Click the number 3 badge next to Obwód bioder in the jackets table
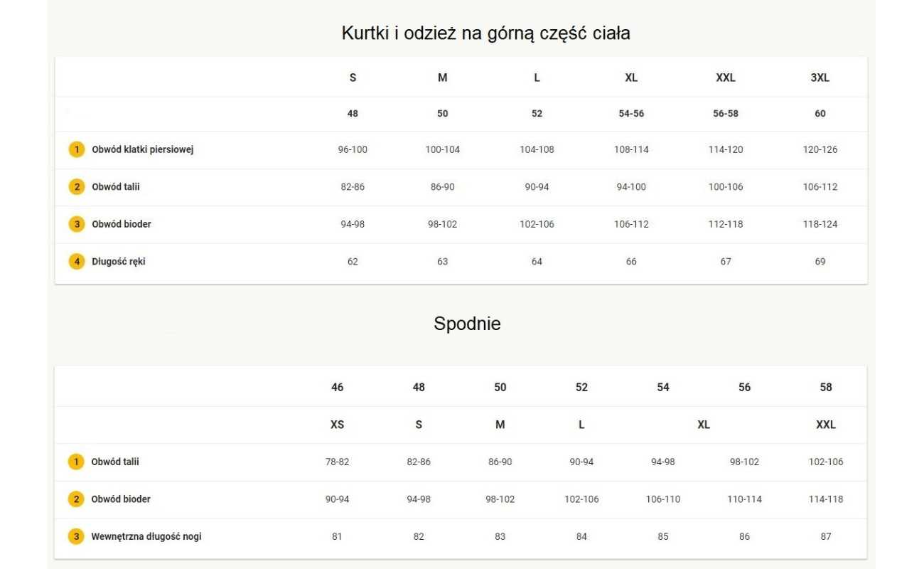924x569 pixels. [x=77, y=224]
